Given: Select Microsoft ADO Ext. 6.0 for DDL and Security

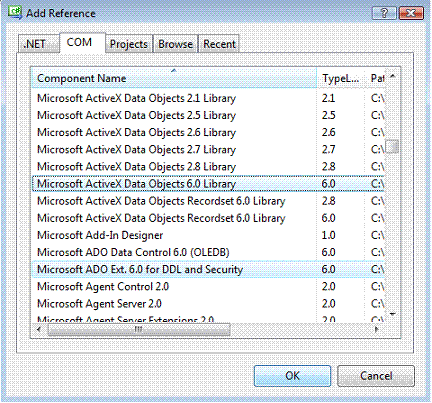Looking at the screenshot, I should click(208, 269).
